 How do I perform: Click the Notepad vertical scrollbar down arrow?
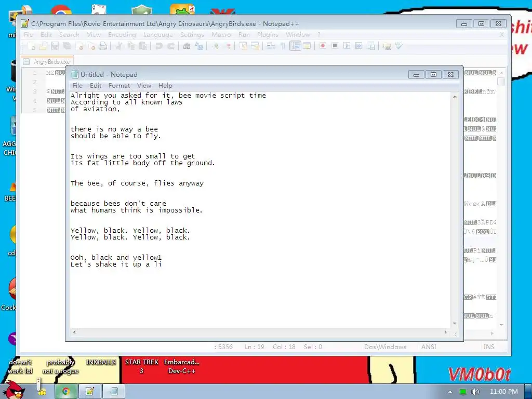[455, 324]
